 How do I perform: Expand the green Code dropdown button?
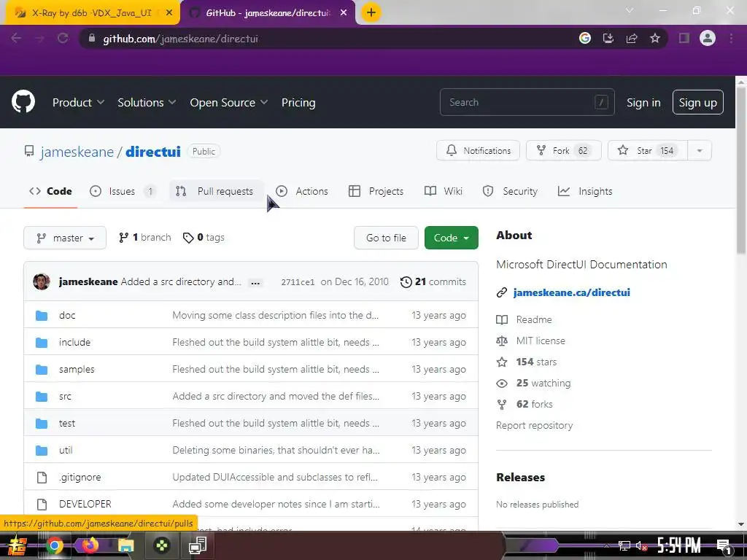click(451, 238)
